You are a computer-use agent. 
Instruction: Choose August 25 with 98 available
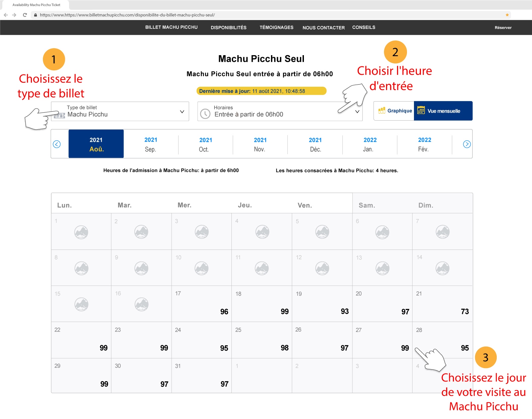point(262,340)
